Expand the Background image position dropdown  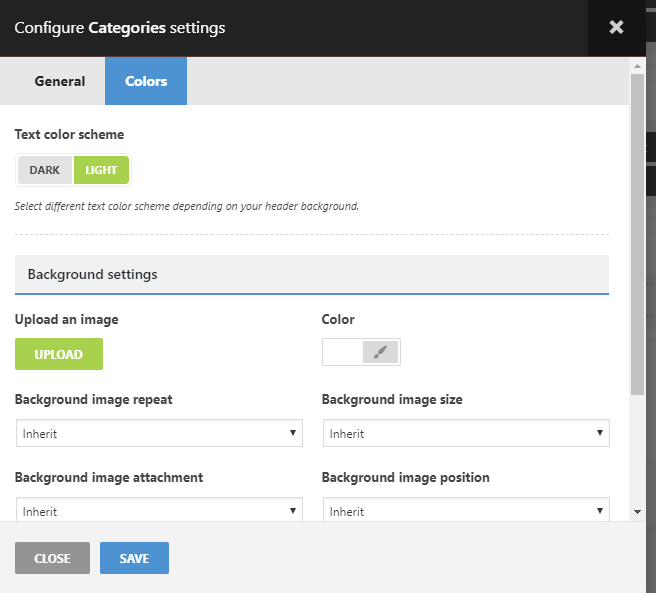click(465, 510)
